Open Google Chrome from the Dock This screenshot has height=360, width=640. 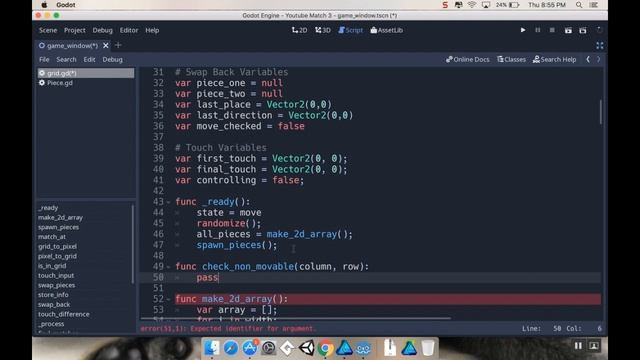pyautogui.click(x=325, y=348)
